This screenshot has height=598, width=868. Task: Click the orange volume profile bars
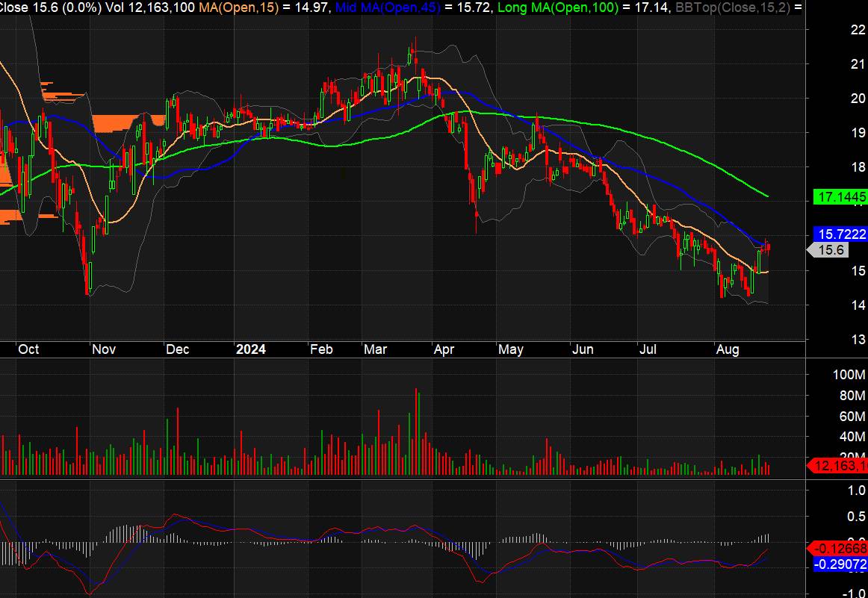click(x=120, y=121)
